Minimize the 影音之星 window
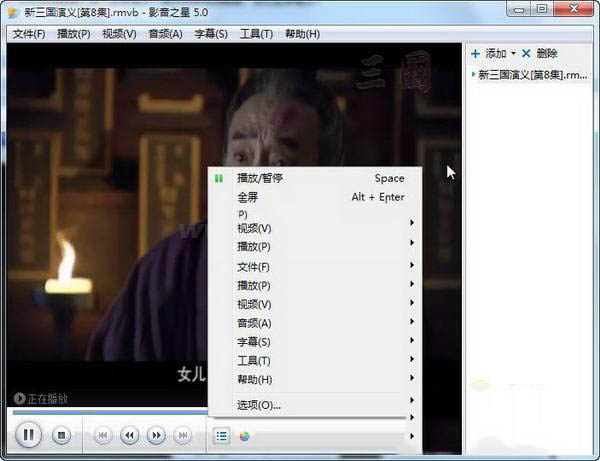Viewport: 600px width, 461px height. (x=519, y=9)
